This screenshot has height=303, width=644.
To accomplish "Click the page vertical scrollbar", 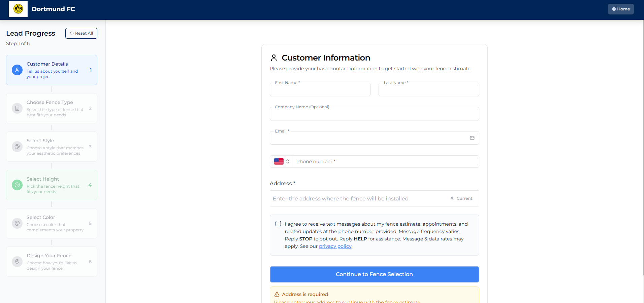I will click(x=643, y=148).
